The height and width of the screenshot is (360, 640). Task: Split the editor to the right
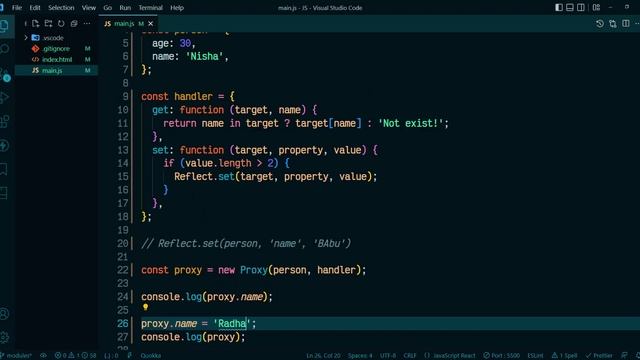click(x=626, y=24)
